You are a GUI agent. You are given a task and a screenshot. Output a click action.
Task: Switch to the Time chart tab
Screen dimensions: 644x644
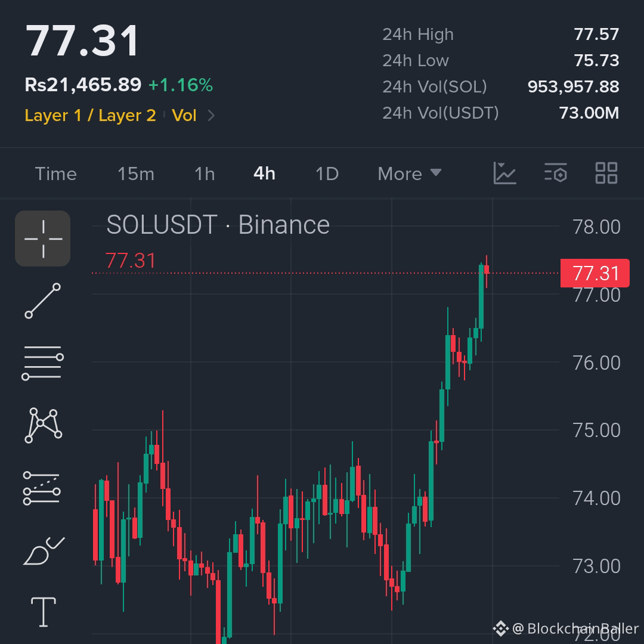[56, 174]
